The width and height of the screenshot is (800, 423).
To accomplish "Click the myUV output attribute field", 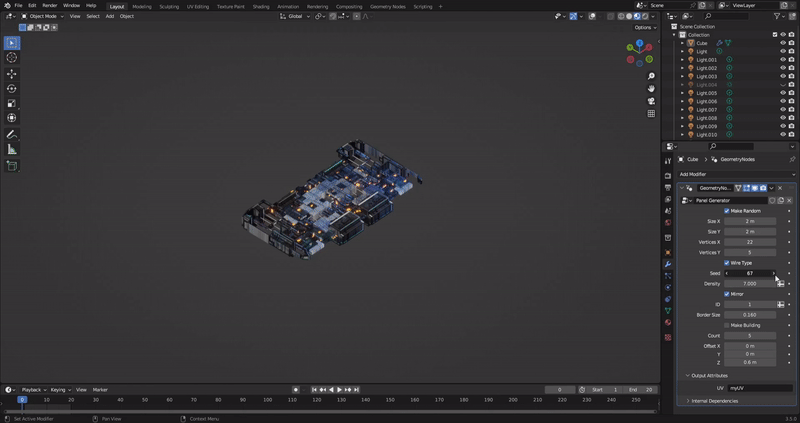I will 760,388.
